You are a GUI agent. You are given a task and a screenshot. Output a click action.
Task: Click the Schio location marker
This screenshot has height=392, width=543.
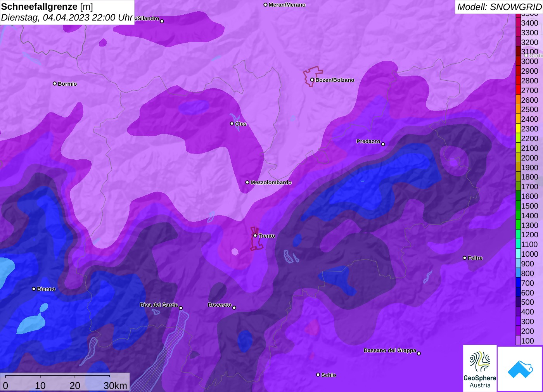tap(318, 375)
